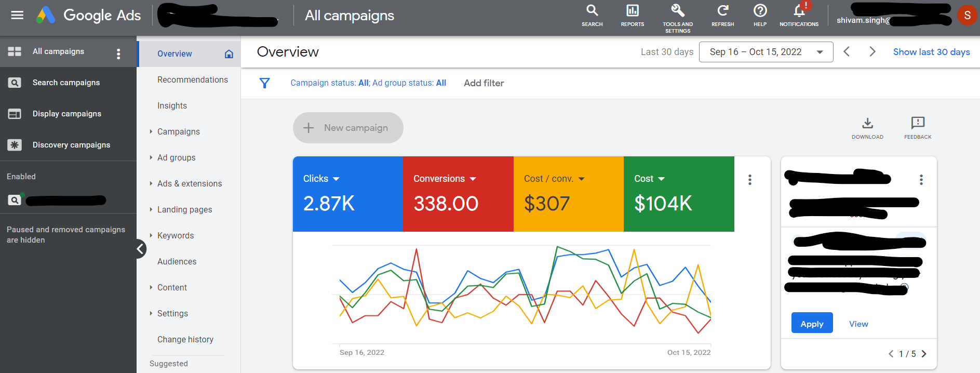Open the filter funnel icon

[265, 83]
